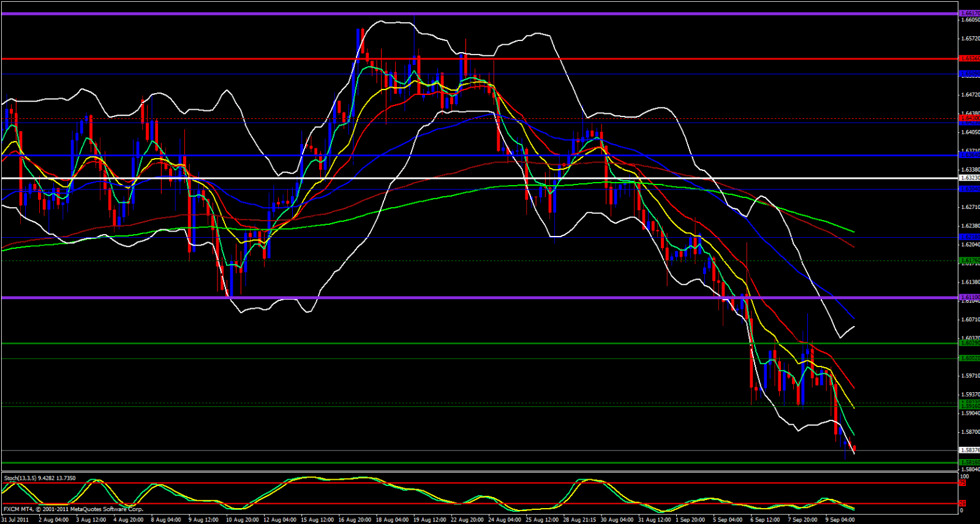Select the red 1.65360 price tag
The image size is (980, 524).
point(969,58)
